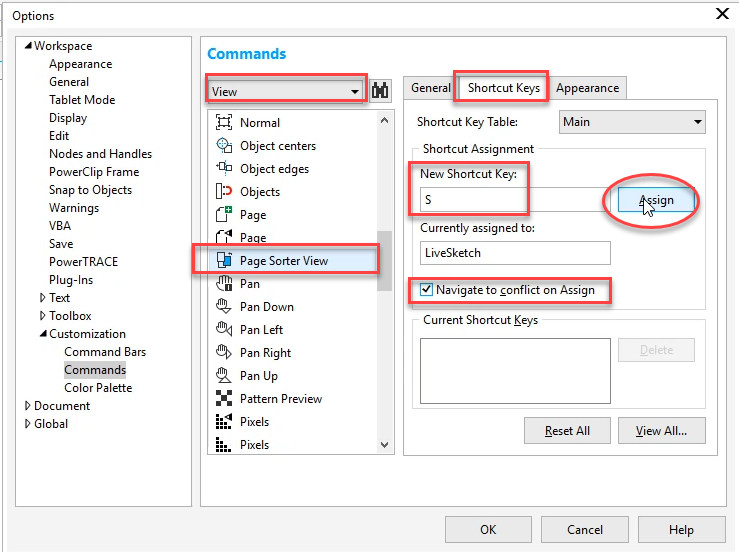This screenshot has width=739, height=552.
Task: Select the Object edges command icon
Action: coord(224,168)
